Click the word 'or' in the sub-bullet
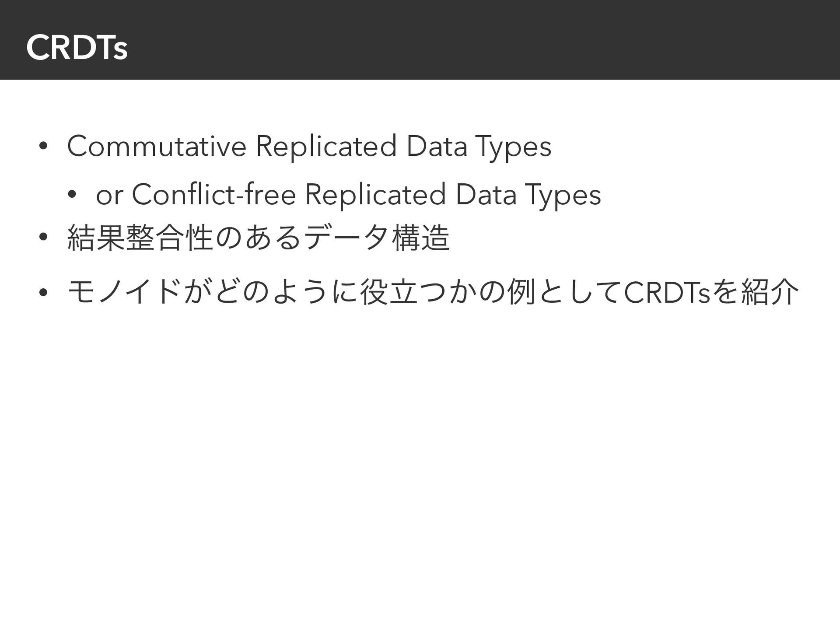840x630 pixels. click(109, 196)
